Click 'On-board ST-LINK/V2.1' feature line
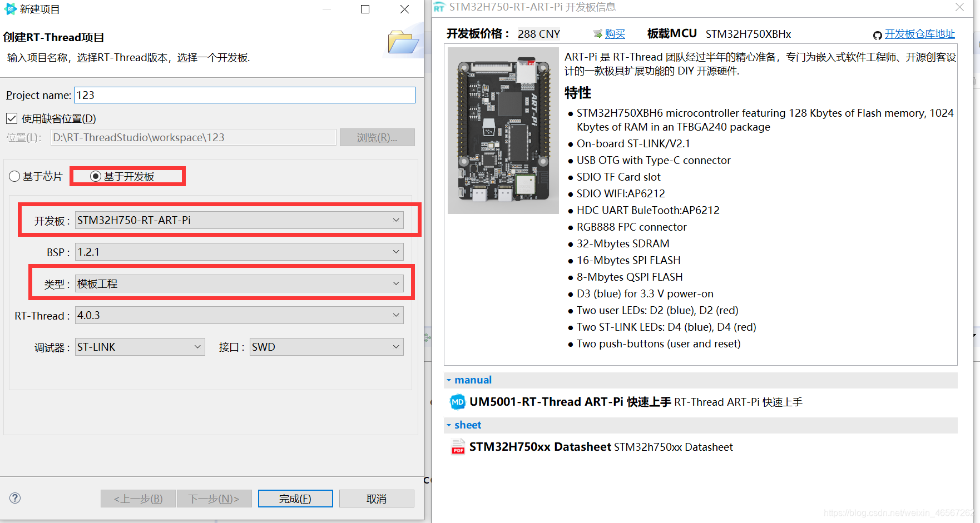The image size is (980, 523). [x=633, y=143]
